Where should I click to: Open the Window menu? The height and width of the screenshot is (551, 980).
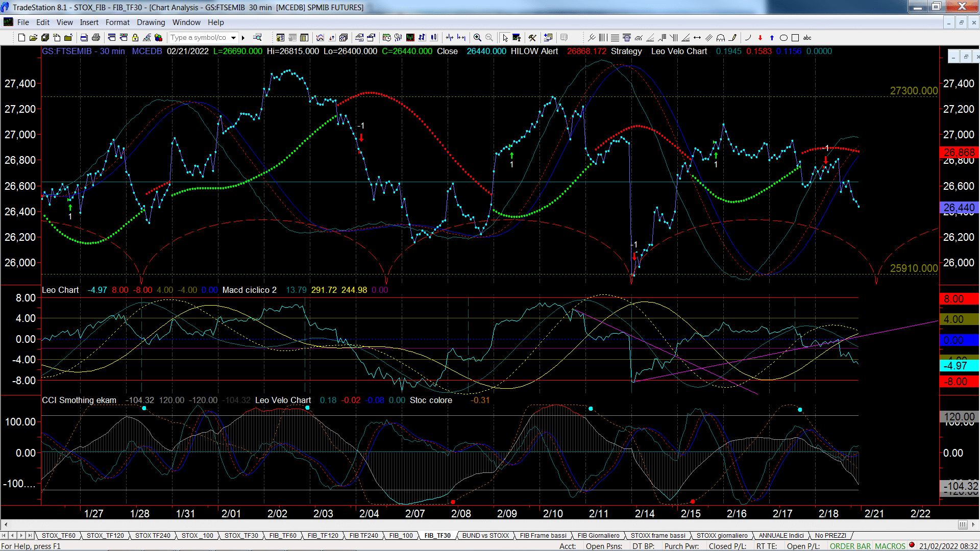tap(186, 22)
